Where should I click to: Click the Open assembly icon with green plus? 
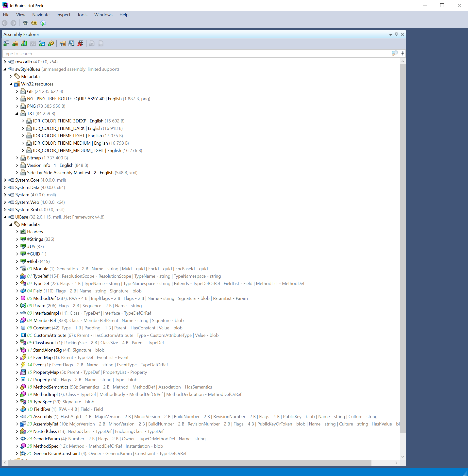(6, 44)
